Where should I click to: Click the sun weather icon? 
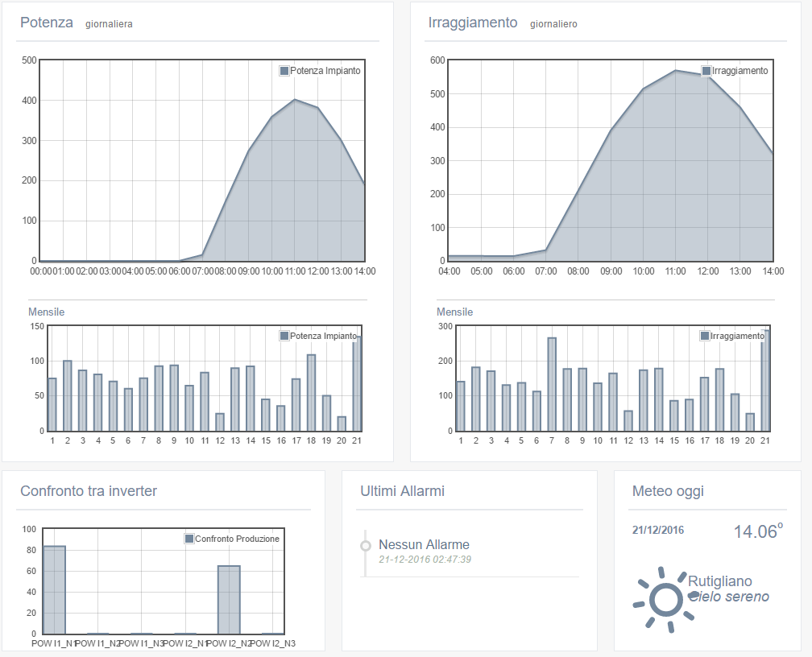point(665,599)
